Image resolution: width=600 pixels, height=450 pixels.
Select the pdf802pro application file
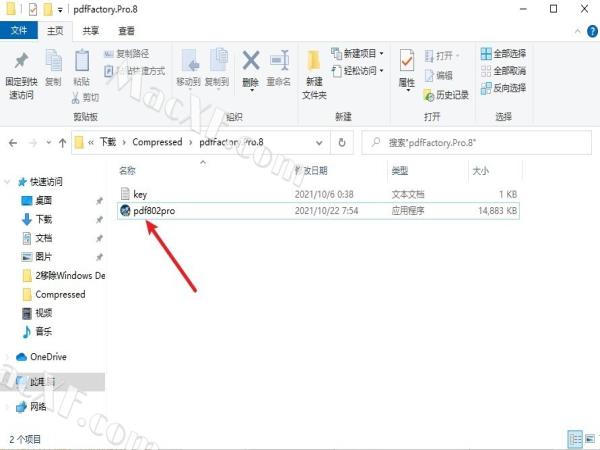pyautogui.click(x=318, y=210)
